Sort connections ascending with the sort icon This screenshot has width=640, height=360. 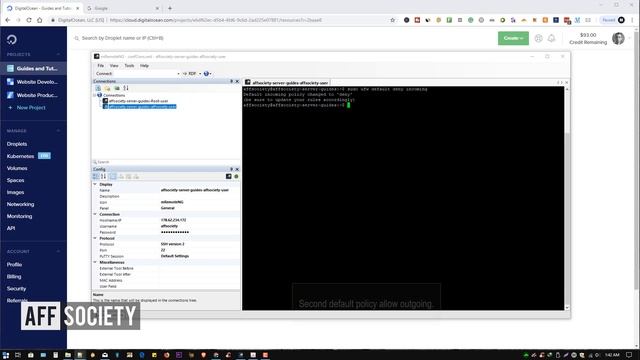pos(126,88)
